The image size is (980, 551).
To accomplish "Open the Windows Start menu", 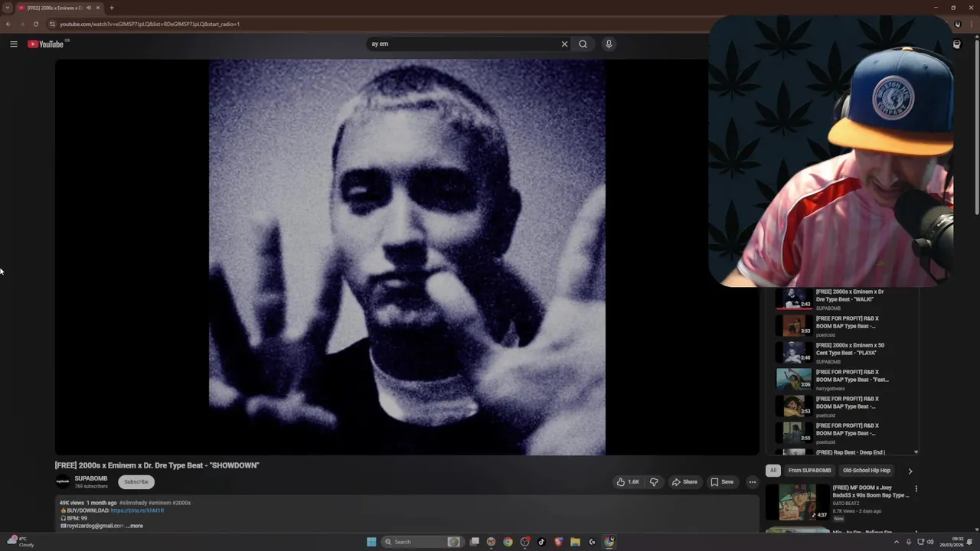I will click(x=371, y=542).
